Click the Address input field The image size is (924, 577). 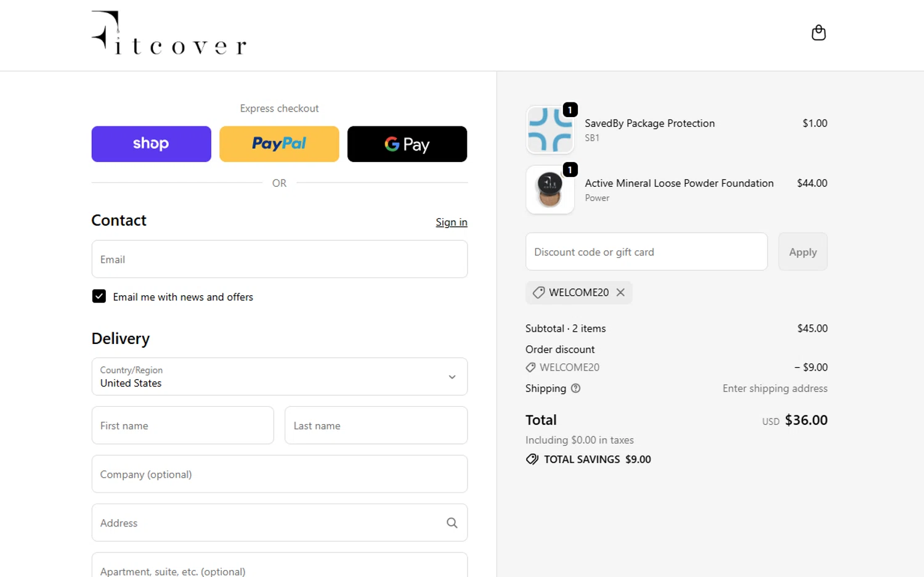coord(280,523)
